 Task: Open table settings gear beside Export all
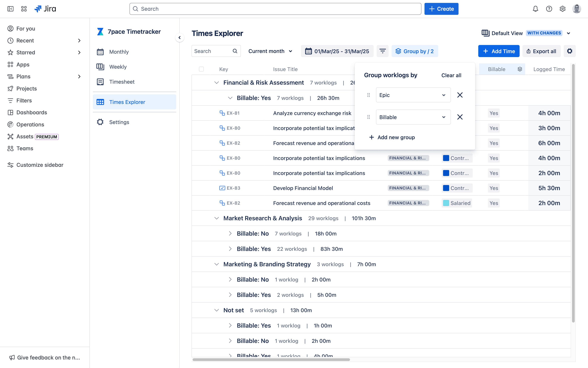click(x=570, y=51)
